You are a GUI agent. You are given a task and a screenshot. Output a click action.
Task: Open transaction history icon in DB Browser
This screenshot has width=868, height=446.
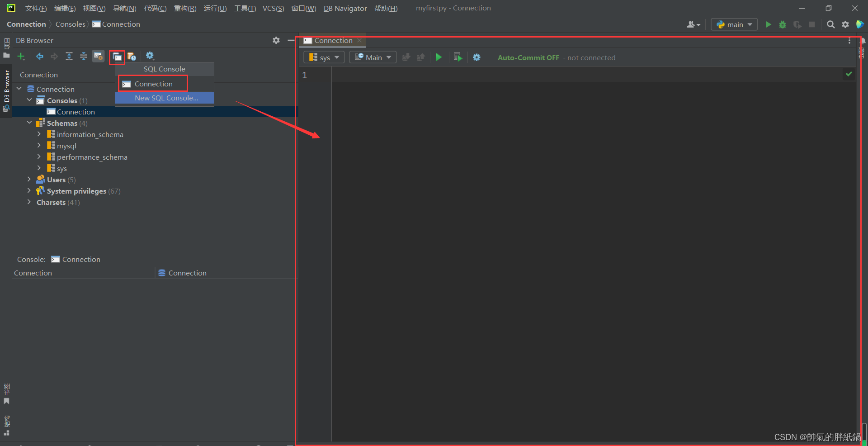click(132, 56)
